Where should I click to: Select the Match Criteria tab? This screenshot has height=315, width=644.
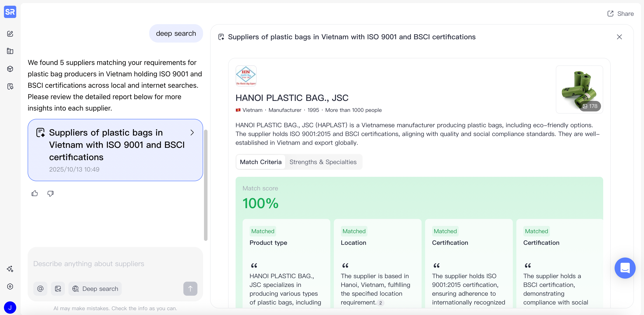point(261,162)
